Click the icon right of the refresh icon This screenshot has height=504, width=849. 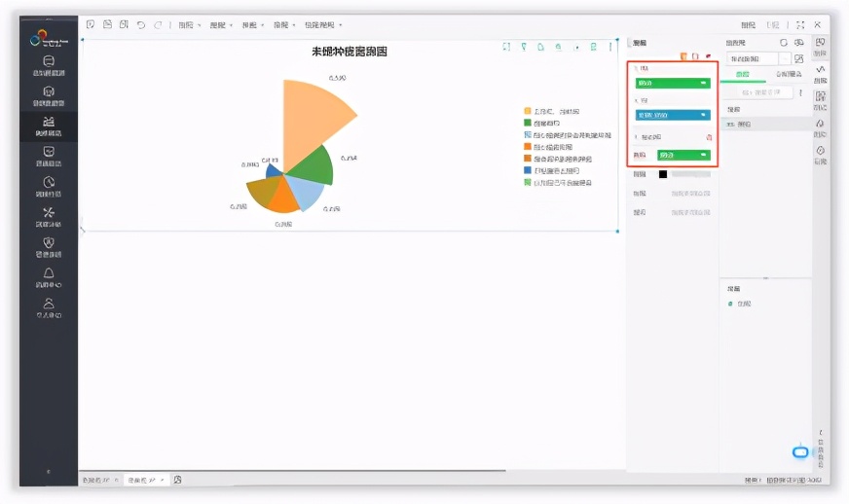(x=798, y=42)
